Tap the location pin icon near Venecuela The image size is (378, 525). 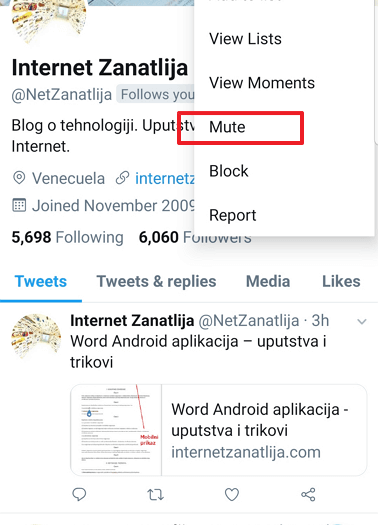click(19, 178)
